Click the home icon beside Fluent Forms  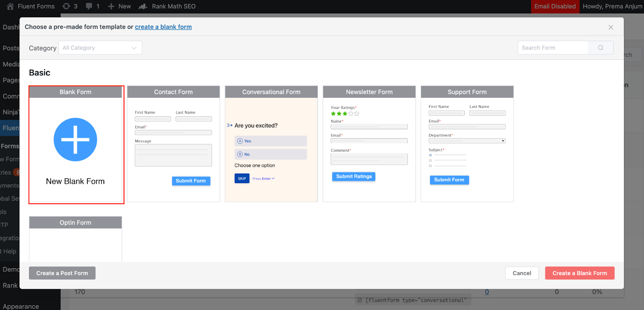(x=10, y=6)
